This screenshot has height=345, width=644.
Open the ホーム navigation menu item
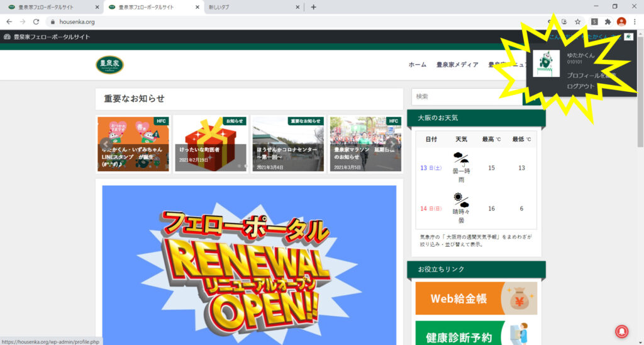point(417,65)
